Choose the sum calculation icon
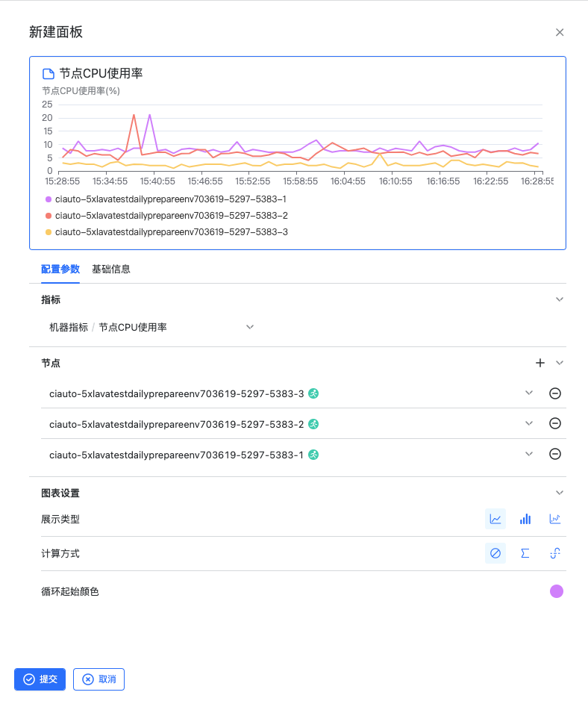The height and width of the screenshot is (701, 588). [525, 553]
